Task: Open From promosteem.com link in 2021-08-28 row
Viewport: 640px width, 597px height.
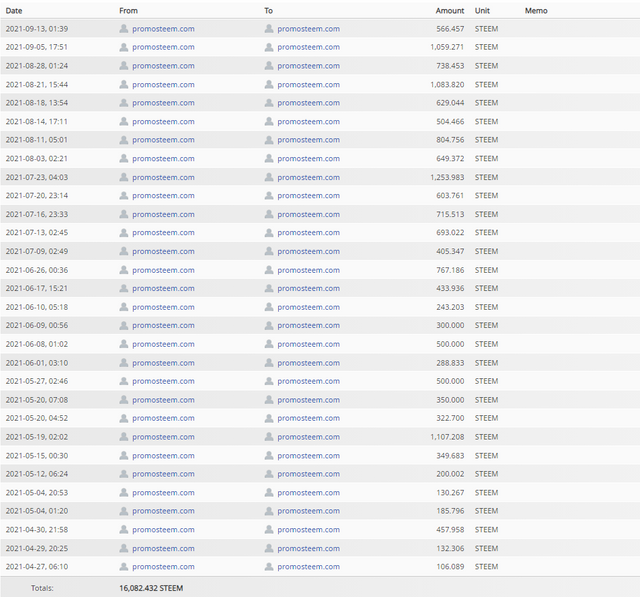Action: click(163, 66)
